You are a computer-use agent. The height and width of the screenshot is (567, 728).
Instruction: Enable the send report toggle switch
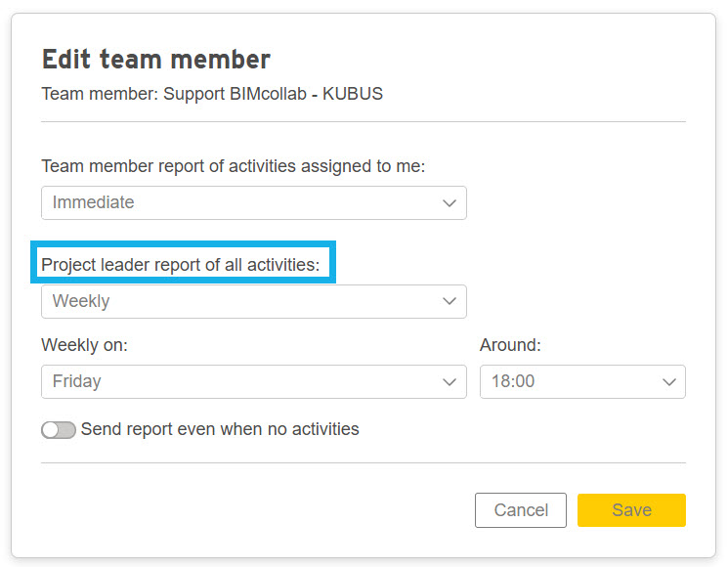59,430
